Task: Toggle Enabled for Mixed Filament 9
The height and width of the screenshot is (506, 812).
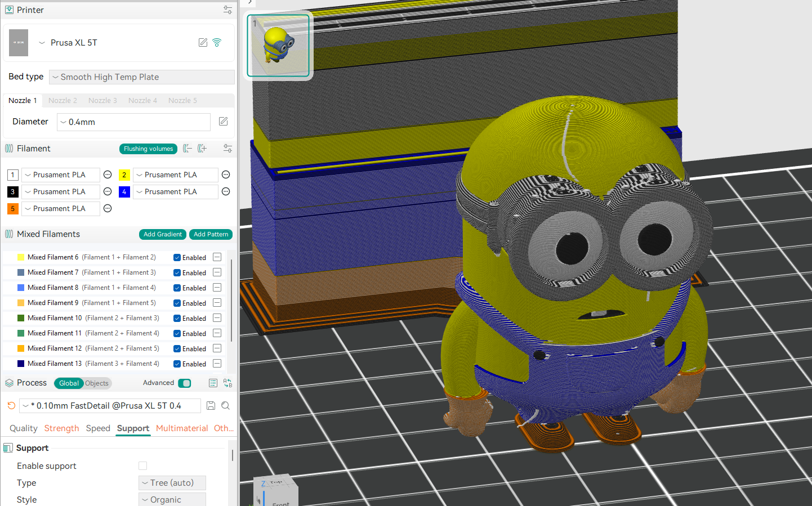Action: click(177, 303)
